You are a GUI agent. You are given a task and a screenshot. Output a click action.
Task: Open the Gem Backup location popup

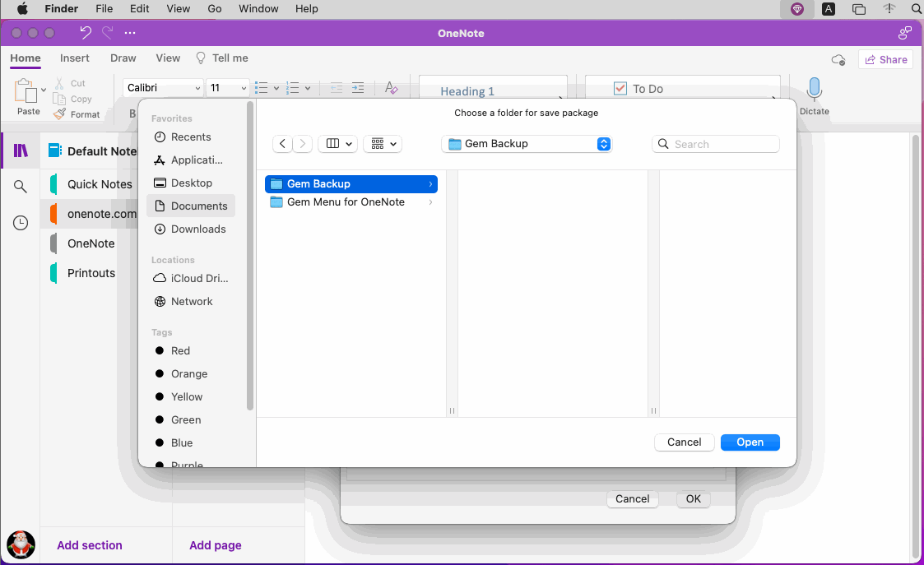click(527, 144)
